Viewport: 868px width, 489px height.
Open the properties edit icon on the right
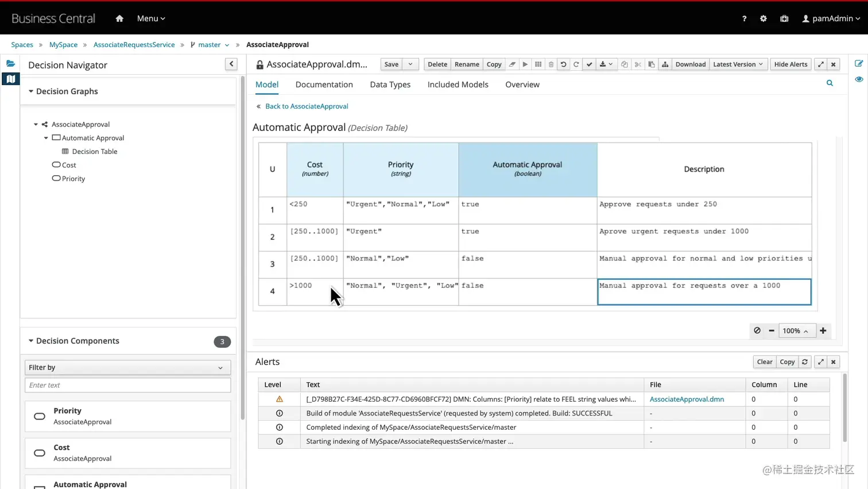click(x=859, y=64)
